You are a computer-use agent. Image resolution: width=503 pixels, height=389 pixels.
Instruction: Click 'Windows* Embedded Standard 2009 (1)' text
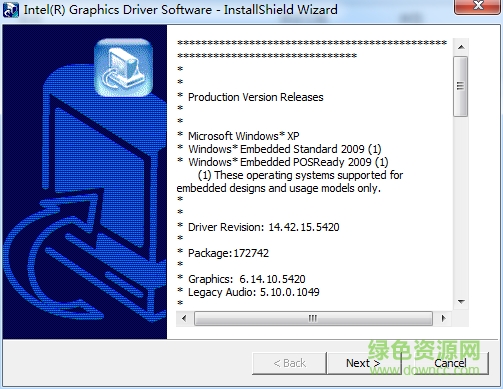tap(285, 149)
